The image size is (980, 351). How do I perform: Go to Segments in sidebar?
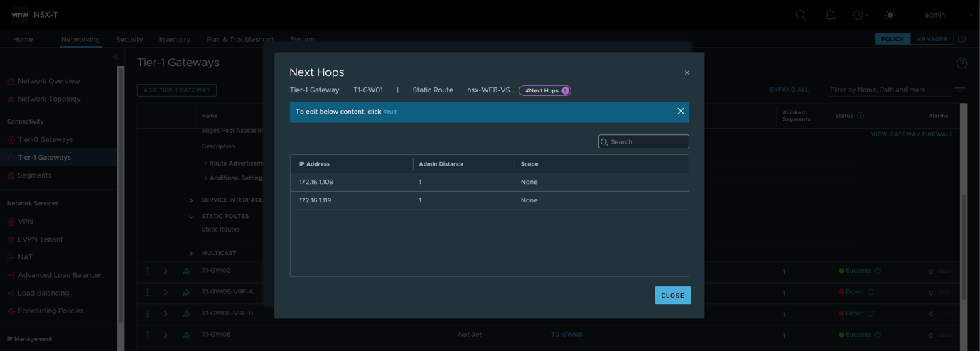34,175
